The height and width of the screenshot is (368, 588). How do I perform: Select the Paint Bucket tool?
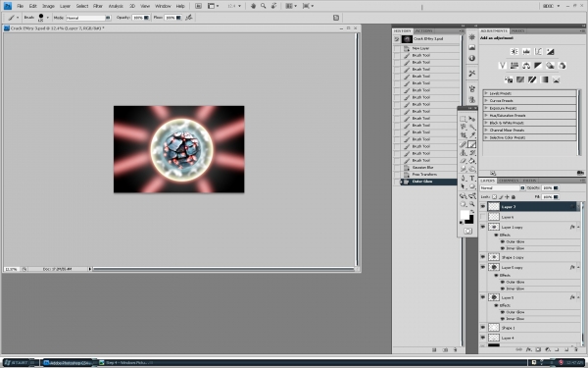coord(472,161)
